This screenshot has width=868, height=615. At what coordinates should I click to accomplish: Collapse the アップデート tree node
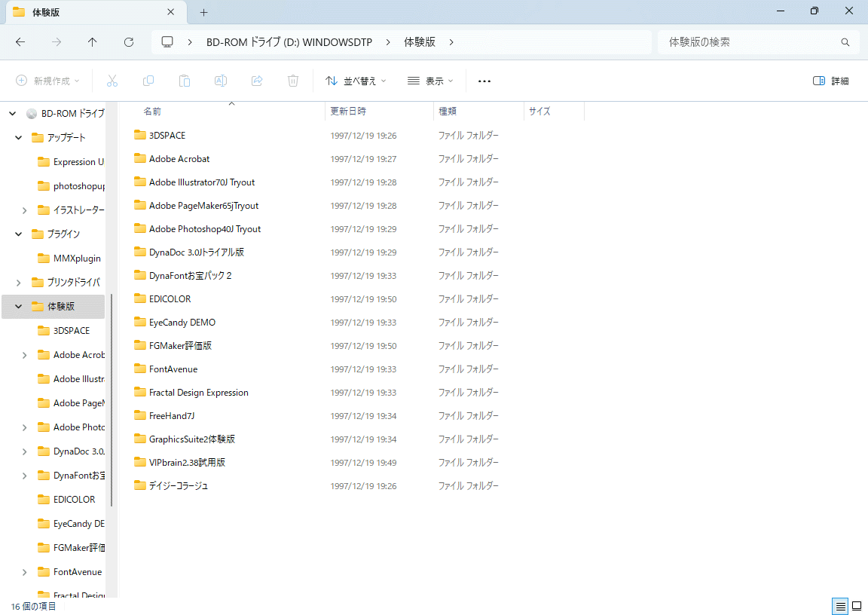[x=18, y=138]
